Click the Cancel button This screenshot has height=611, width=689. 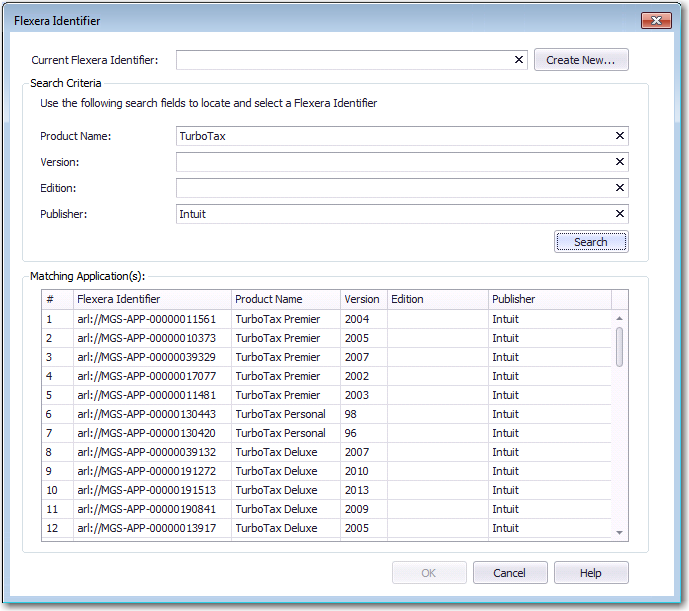(x=509, y=573)
